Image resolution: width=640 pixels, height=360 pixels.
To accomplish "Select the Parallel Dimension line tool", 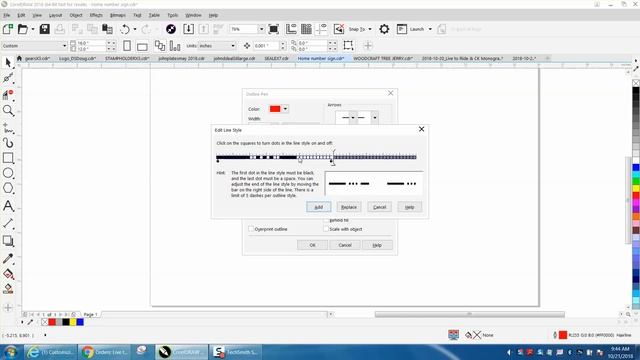I will click(8, 223).
